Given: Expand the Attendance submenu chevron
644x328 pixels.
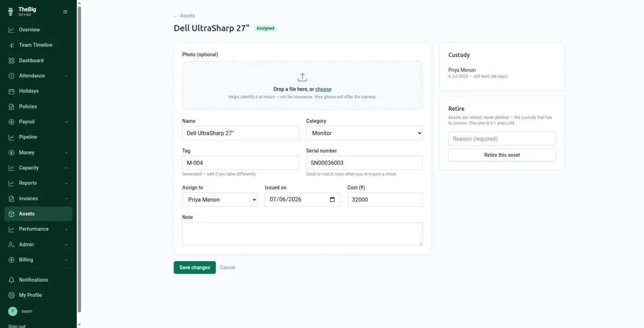Looking at the screenshot, I should [66, 76].
